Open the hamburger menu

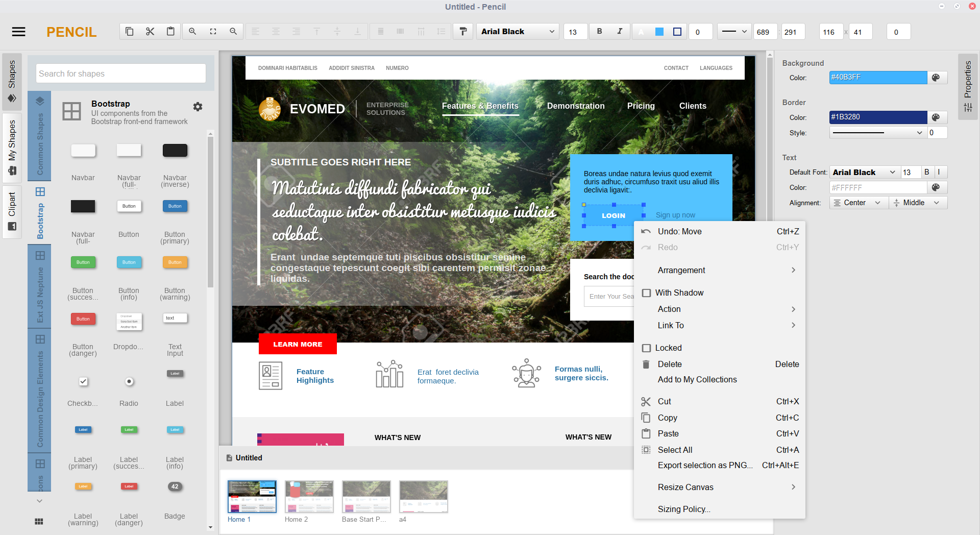pyautogui.click(x=18, y=31)
